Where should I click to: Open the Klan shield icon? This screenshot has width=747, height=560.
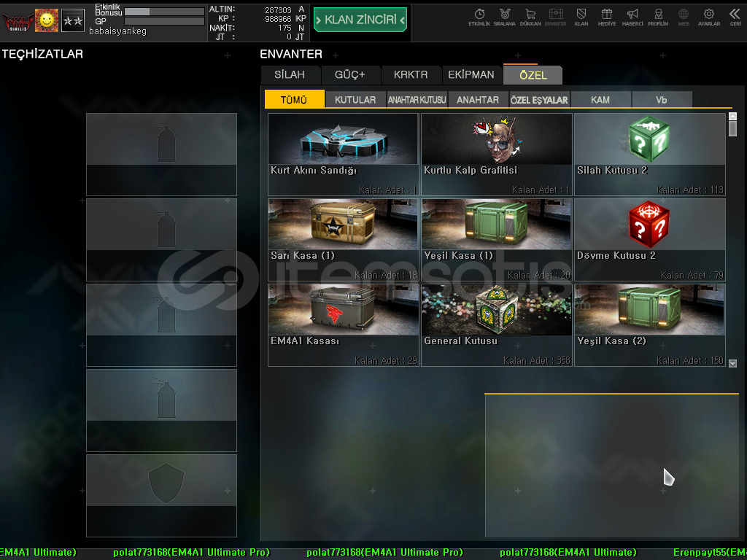(x=581, y=17)
